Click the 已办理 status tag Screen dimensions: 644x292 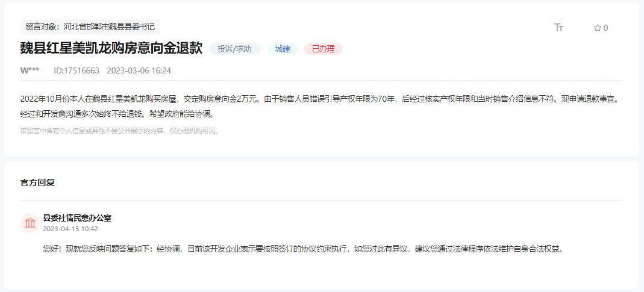324,49
